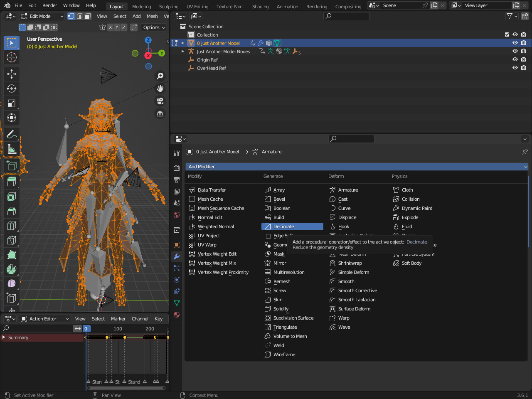This screenshot has width=532, height=399.
Task: Open the Action Editor mode dropdown
Action: point(45,319)
